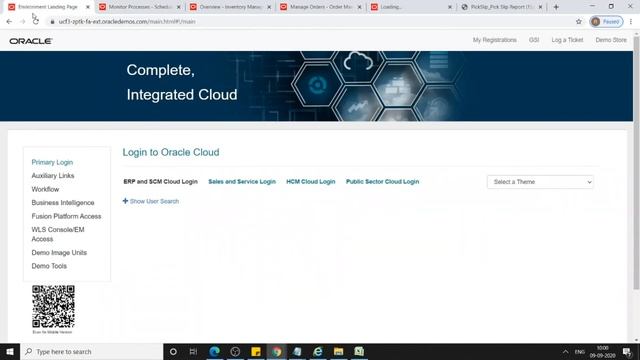
Task: Click the page vertical scrollbar
Action: coord(636,163)
